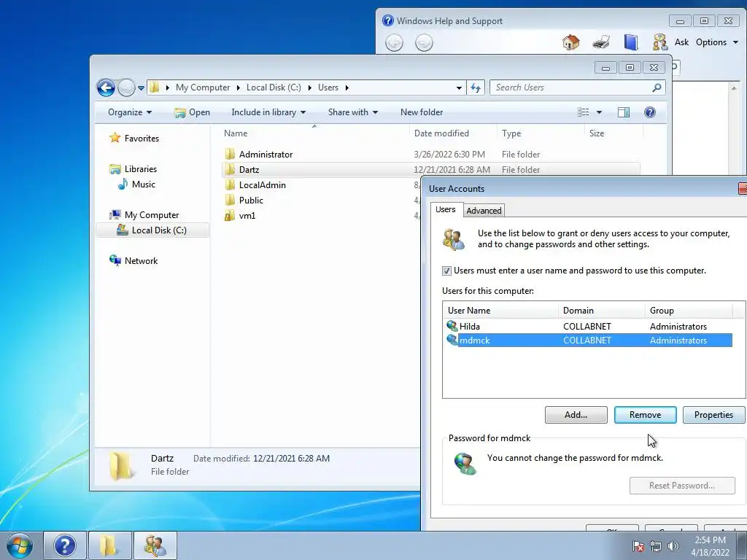Open volume control in system tray
This screenshot has width=747, height=560.
click(673, 546)
